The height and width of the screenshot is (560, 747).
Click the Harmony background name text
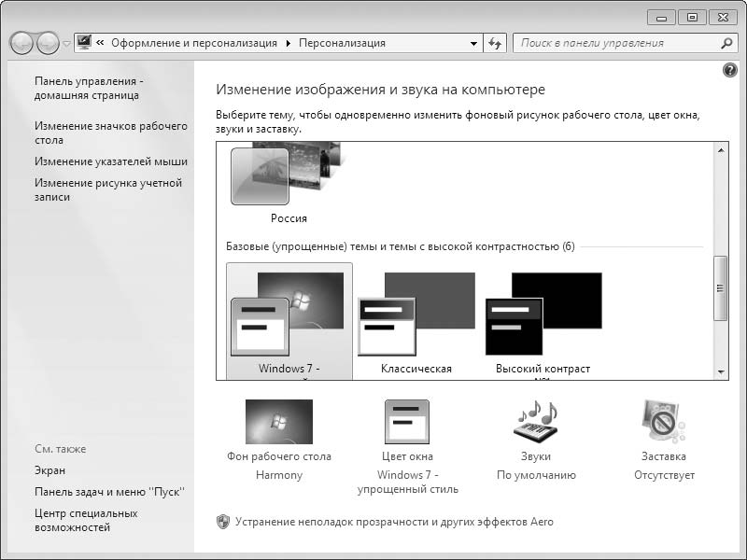coord(279,475)
